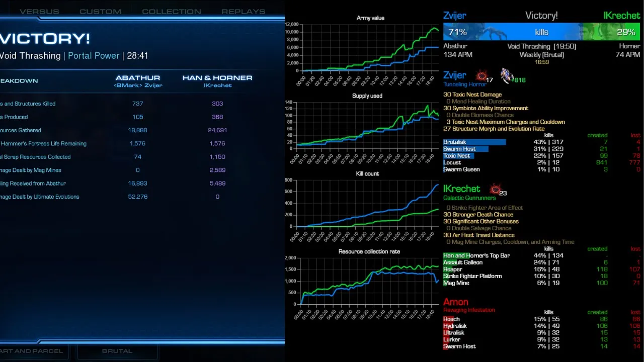Click '30 Stronger Death Chance' mastery line
644x362 pixels.
(478, 215)
